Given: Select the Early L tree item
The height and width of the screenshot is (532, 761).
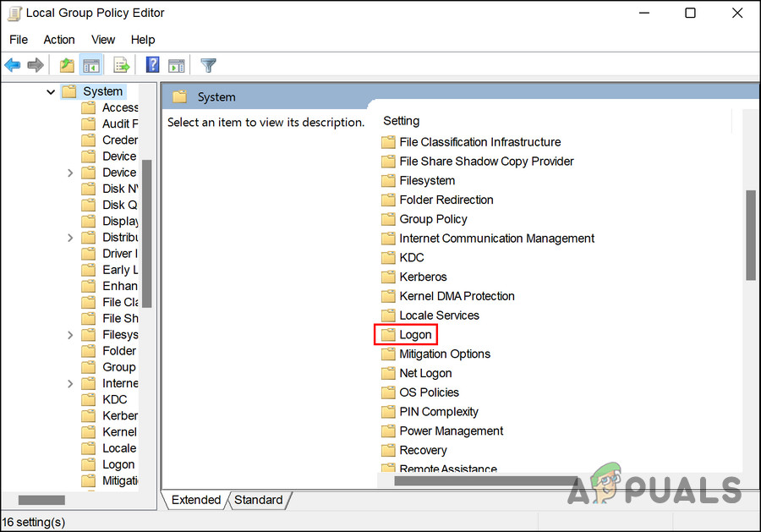Looking at the screenshot, I should pyautogui.click(x=120, y=270).
